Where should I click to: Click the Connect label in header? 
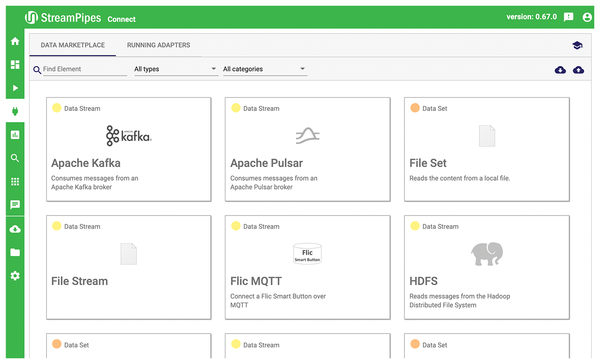(x=121, y=19)
